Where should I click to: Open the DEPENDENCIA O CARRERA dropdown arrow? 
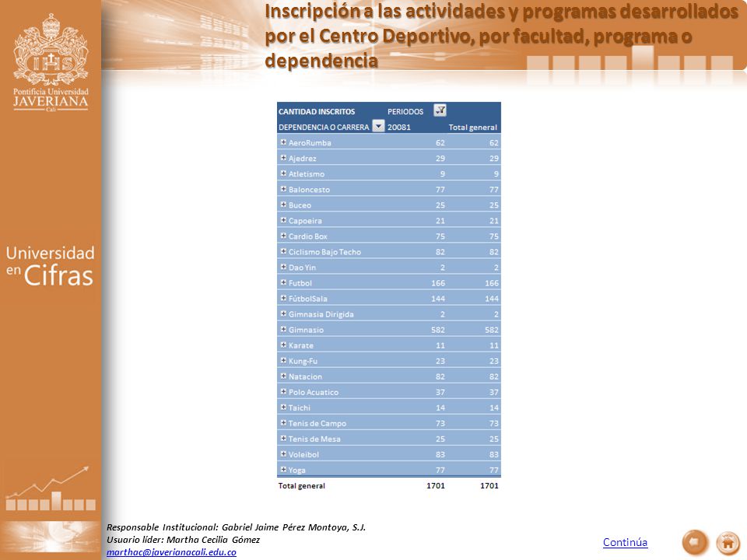coord(378,126)
